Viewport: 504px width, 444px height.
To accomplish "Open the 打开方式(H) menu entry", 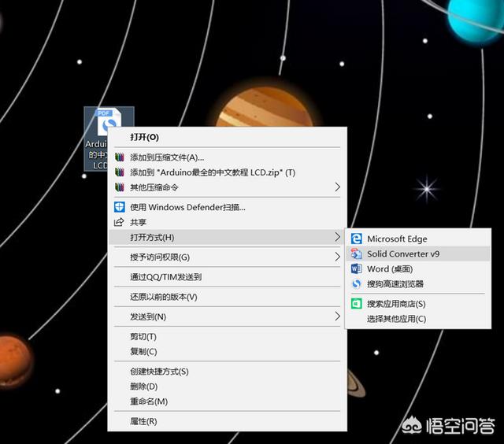I will point(228,237).
